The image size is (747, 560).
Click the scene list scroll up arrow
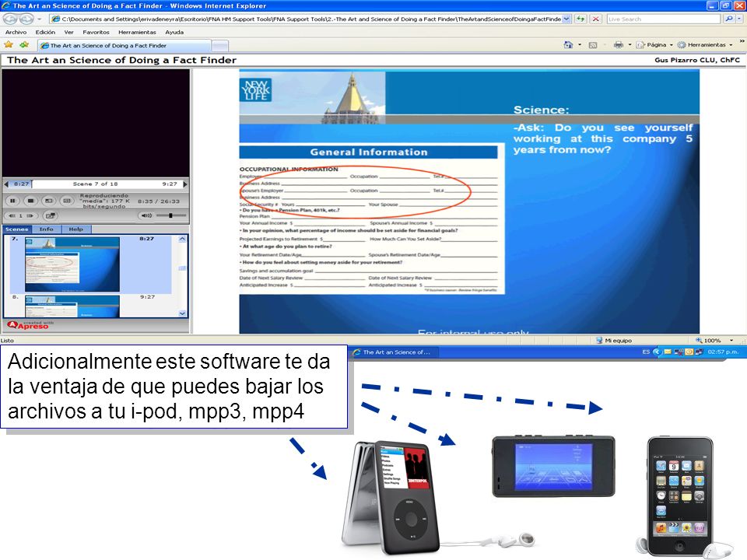coord(182,239)
